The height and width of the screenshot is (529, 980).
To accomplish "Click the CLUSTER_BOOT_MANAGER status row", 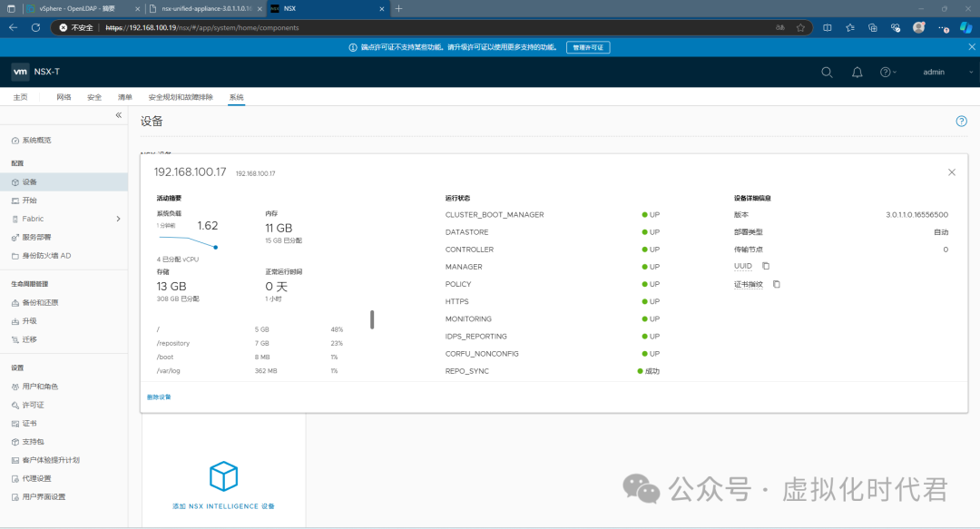I will [553, 214].
